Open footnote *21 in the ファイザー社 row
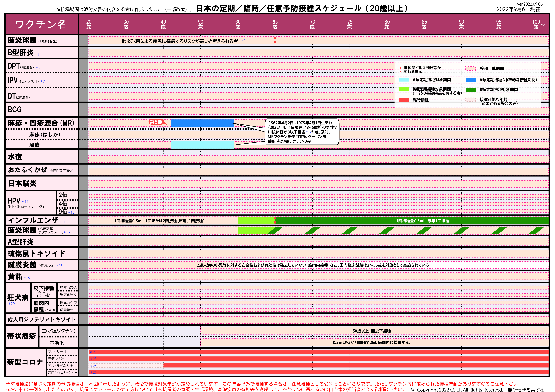This screenshot has height=392, width=555. tap(93, 352)
